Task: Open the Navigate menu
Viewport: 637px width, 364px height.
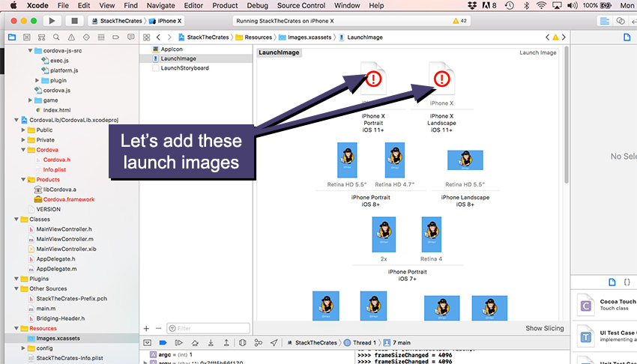Action: (x=160, y=6)
